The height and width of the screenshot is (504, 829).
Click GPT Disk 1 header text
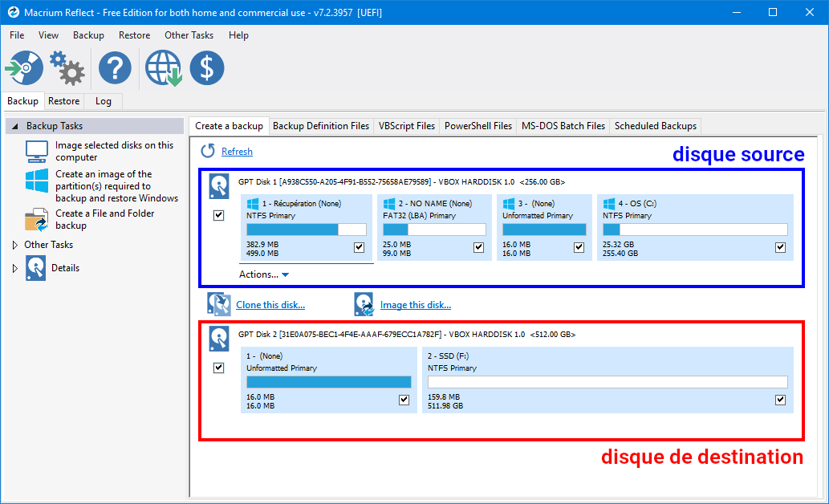coord(401,182)
